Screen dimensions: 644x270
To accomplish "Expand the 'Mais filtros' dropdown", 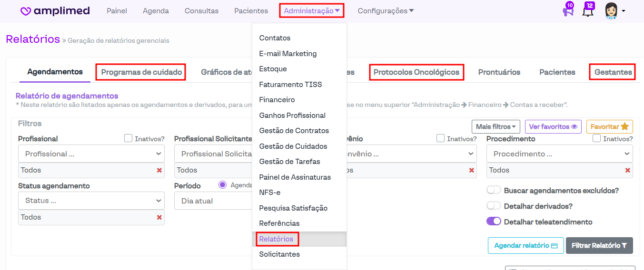I will tap(496, 126).
